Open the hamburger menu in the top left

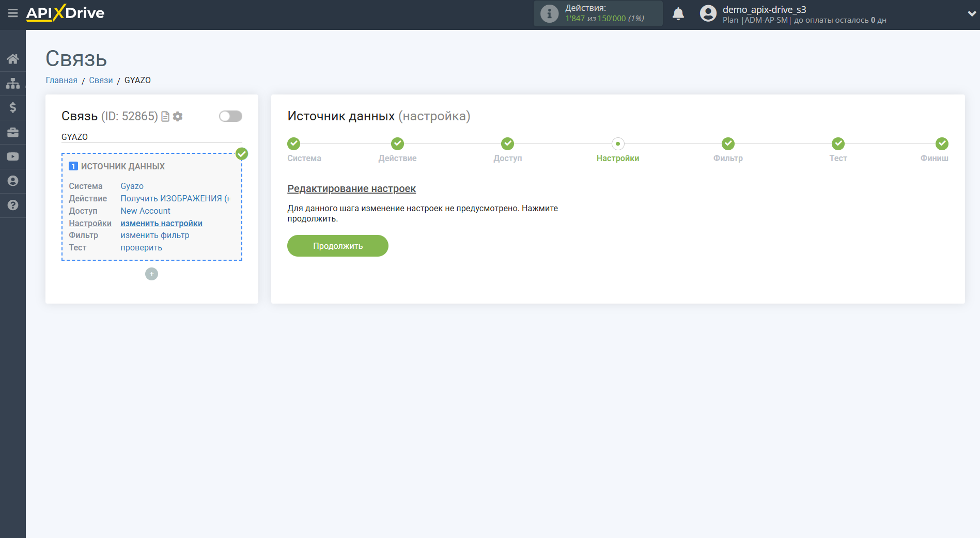pos(13,14)
